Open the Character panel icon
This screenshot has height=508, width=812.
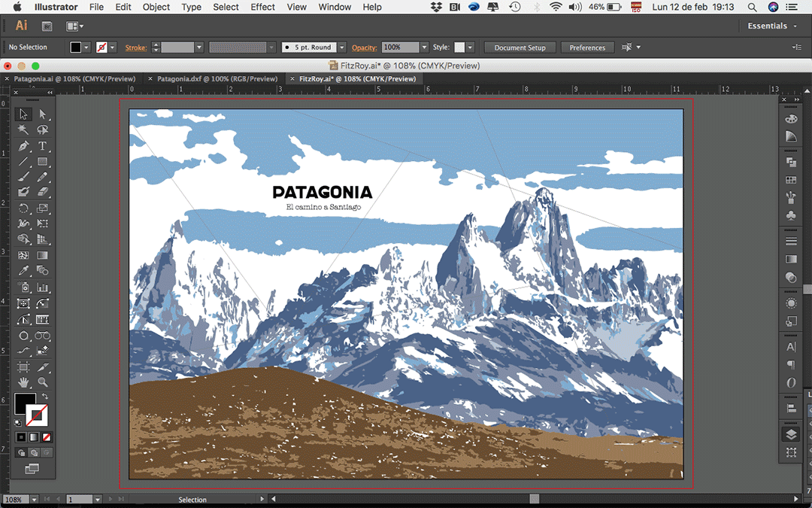tap(791, 347)
